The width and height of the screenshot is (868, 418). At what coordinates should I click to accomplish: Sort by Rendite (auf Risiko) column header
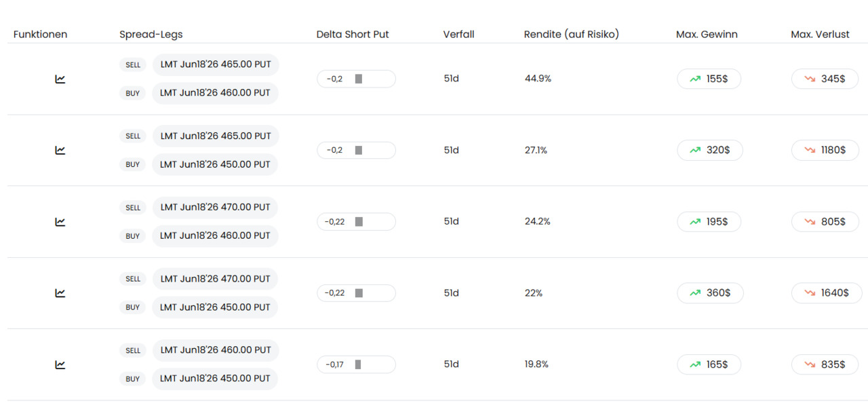pyautogui.click(x=571, y=34)
